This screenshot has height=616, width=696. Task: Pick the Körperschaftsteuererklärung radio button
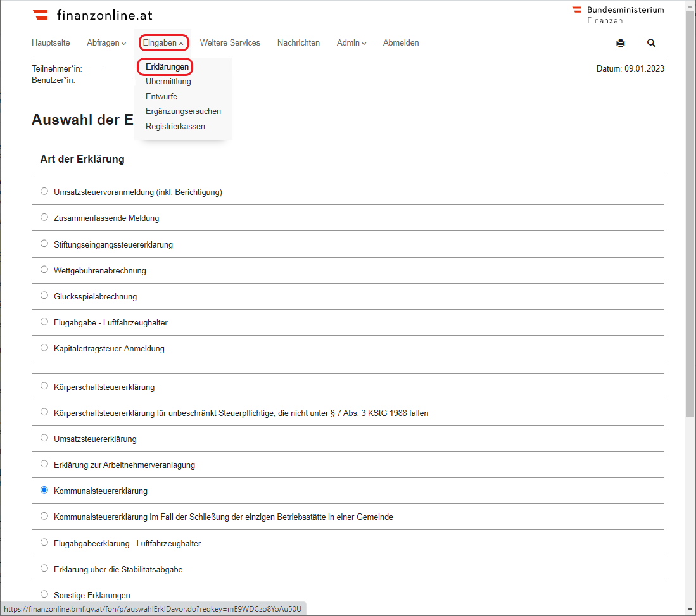[44, 386]
